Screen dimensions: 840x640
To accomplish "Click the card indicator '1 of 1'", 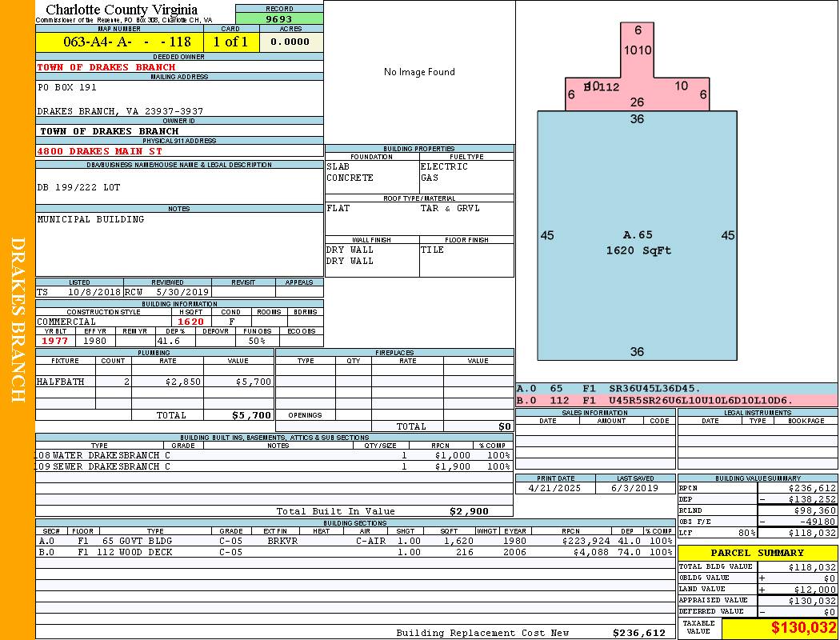I will tap(230, 42).
